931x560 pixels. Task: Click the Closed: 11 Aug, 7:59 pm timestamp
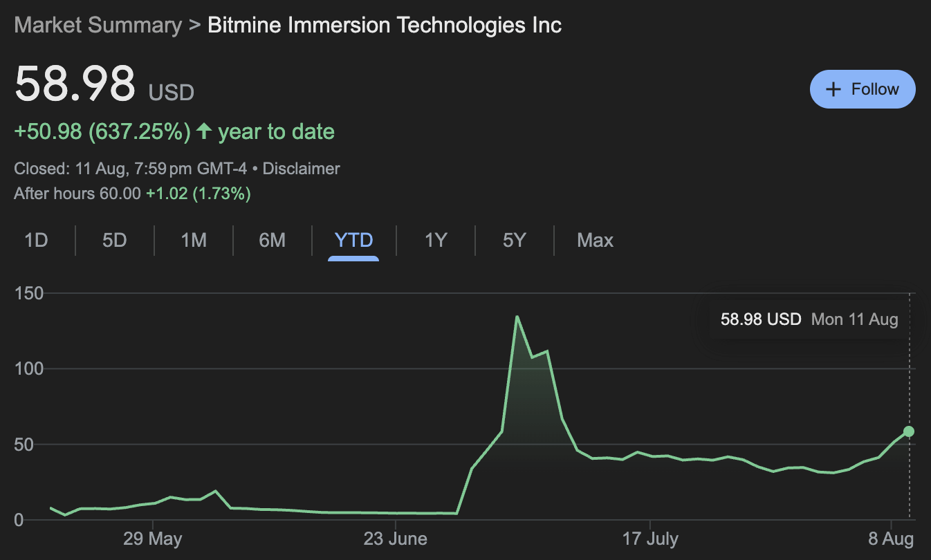click(x=131, y=169)
